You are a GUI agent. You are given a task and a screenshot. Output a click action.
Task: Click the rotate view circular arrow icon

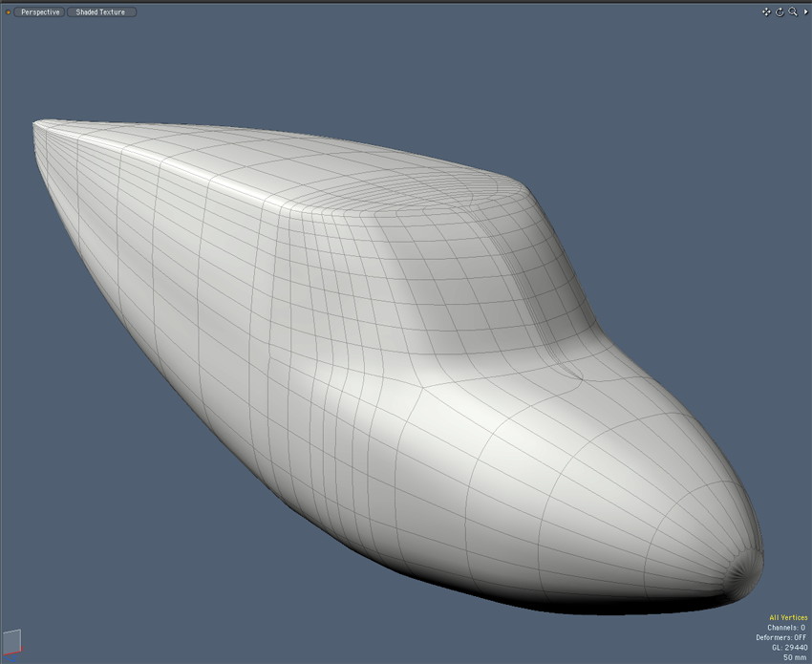pyautogui.click(x=780, y=12)
